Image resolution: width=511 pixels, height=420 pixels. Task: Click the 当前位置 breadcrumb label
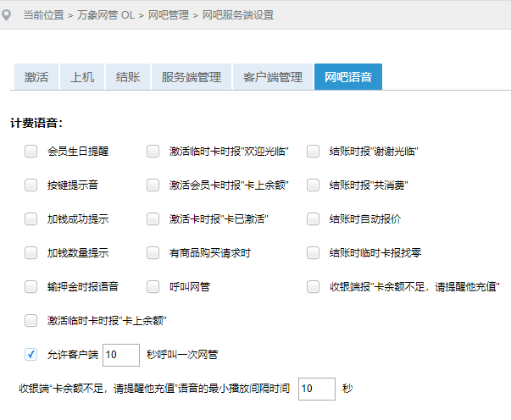point(43,15)
